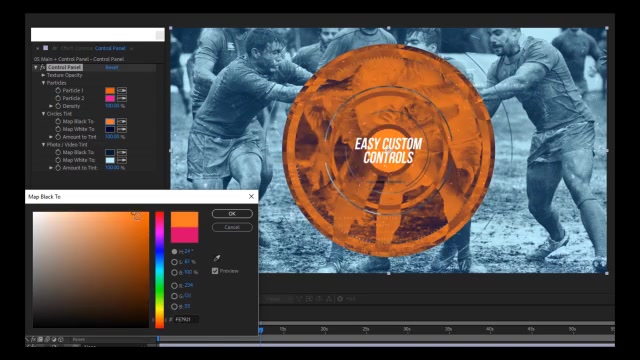Toggle stopwatch for Photo Tint Map White To
Image resolution: width=640 pixels, height=360 pixels.
[58, 160]
